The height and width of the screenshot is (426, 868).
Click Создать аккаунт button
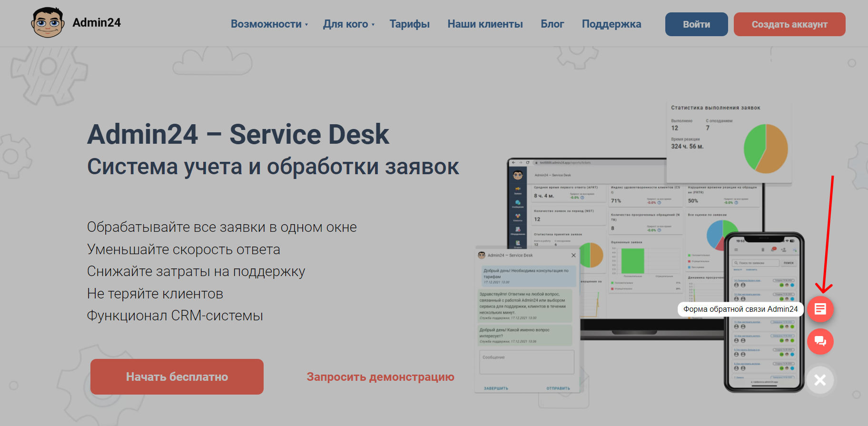point(789,24)
